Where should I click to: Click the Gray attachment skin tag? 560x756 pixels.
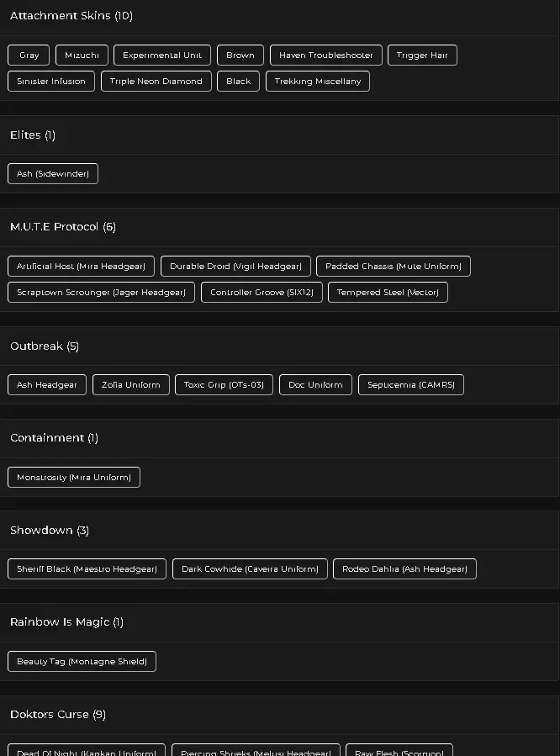(x=29, y=56)
